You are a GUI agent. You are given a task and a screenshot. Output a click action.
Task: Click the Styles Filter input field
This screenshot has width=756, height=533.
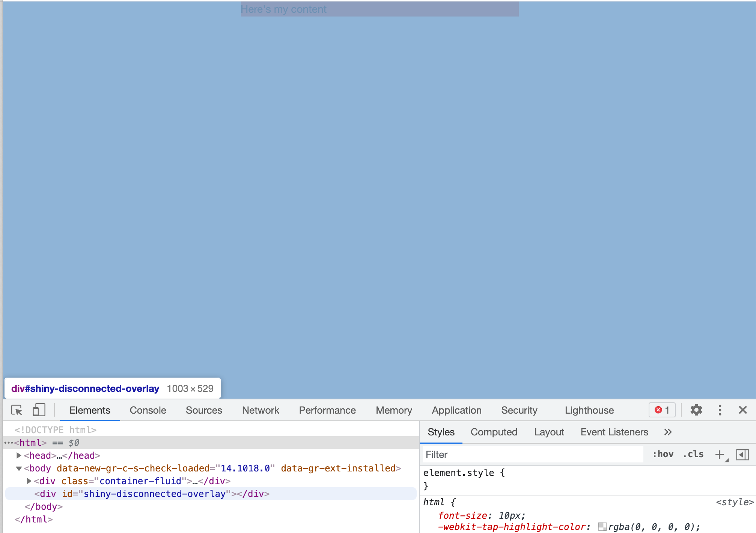pos(533,455)
